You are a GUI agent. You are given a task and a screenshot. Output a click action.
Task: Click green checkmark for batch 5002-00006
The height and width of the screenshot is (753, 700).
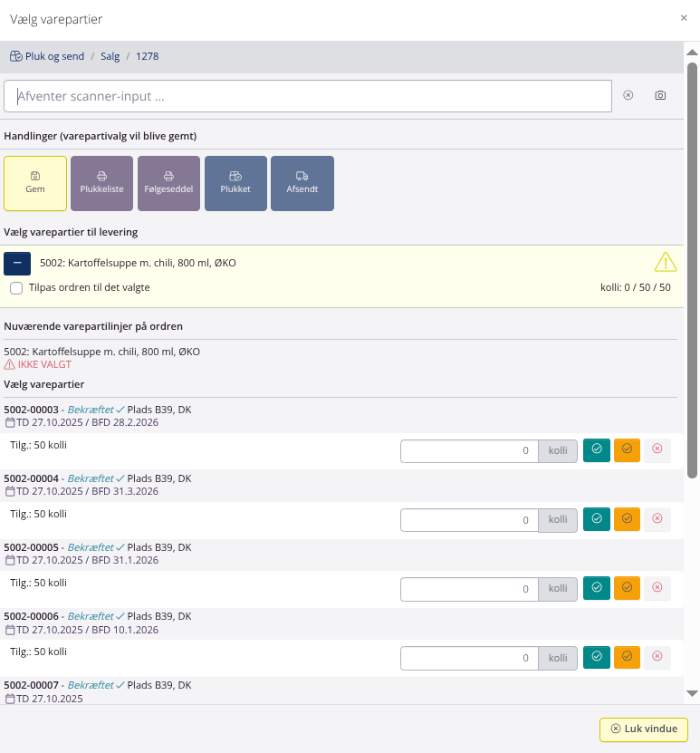pos(596,657)
